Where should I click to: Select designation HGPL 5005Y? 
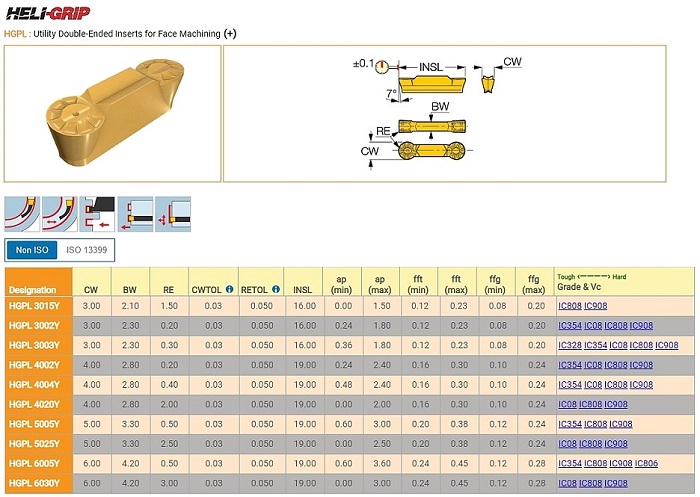pyautogui.click(x=34, y=424)
